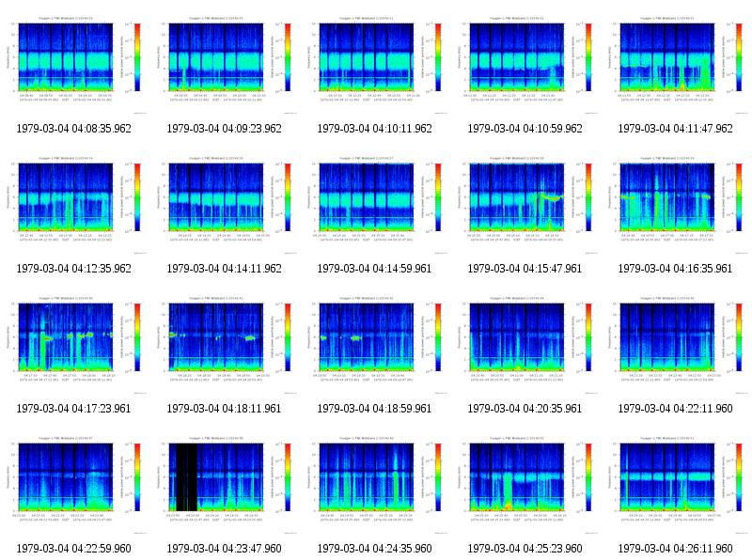
Task: Open spectrogram thumbnail for 04:18:11.961
Action: [226, 345]
